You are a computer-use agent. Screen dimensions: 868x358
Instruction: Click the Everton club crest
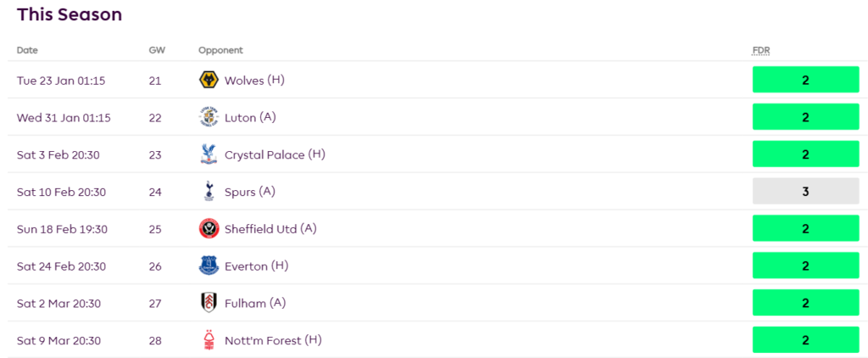pos(209,266)
